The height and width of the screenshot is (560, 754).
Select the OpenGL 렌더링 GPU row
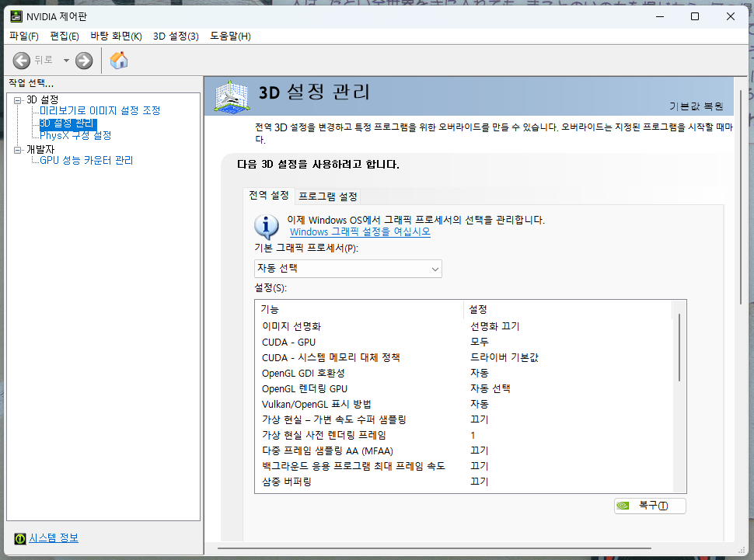pos(466,388)
